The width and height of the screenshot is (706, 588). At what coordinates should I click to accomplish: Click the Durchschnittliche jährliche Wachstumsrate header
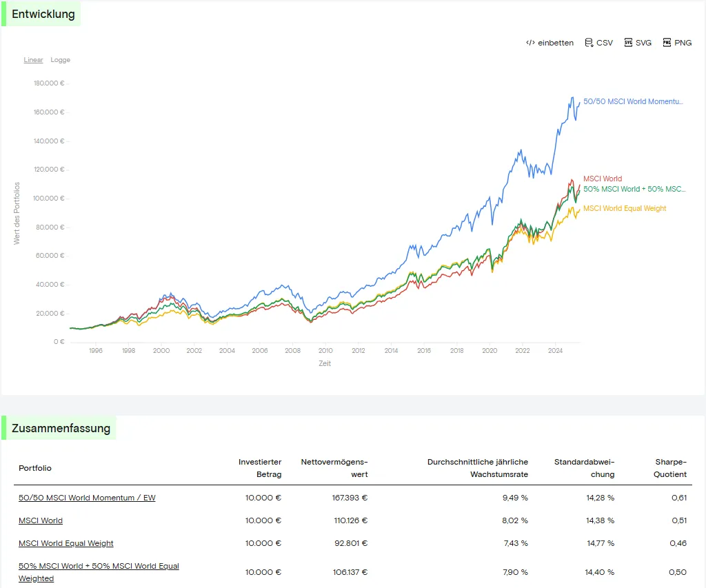[x=478, y=468]
